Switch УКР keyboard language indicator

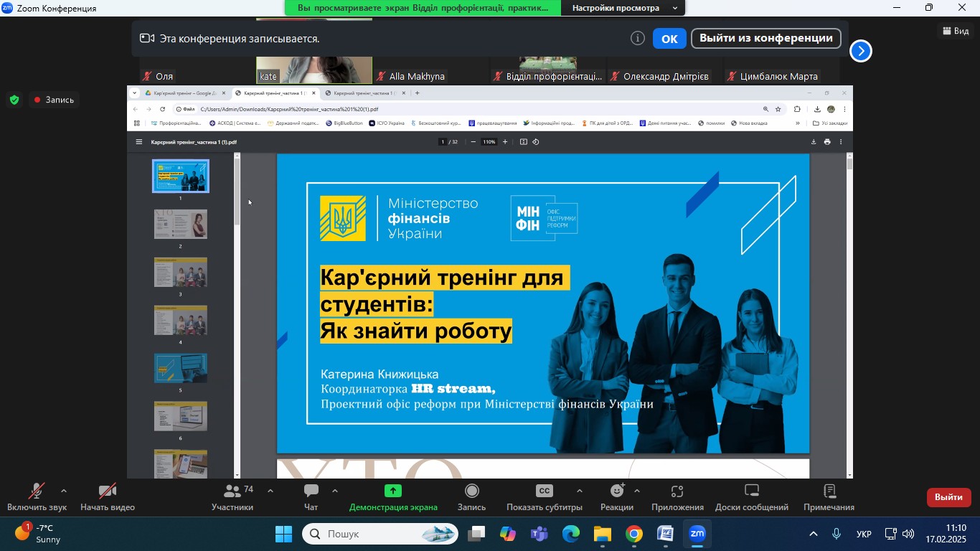(x=864, y=534)
